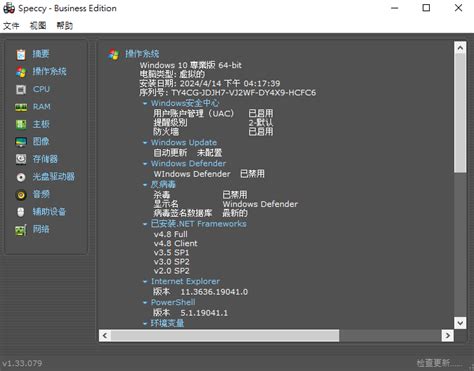Click the v1.33.079 version text
The image size is (474, 371).
(x=22, y=363)
